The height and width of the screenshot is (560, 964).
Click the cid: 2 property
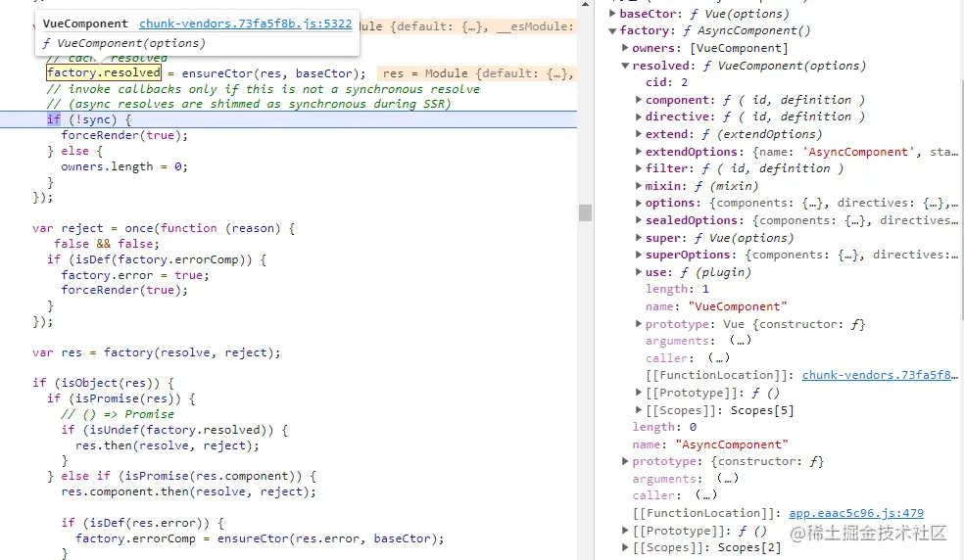666,82
